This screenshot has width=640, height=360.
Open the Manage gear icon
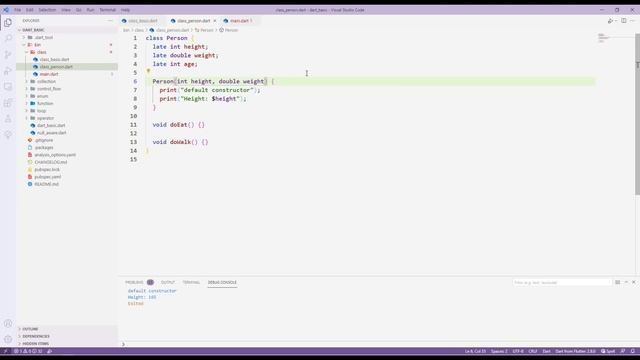8,339
